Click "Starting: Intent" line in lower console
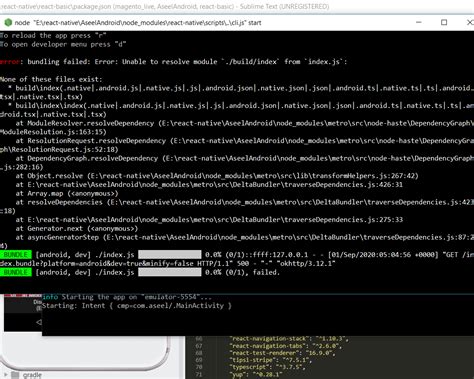The image size is (474, 379). pos(137,306)
